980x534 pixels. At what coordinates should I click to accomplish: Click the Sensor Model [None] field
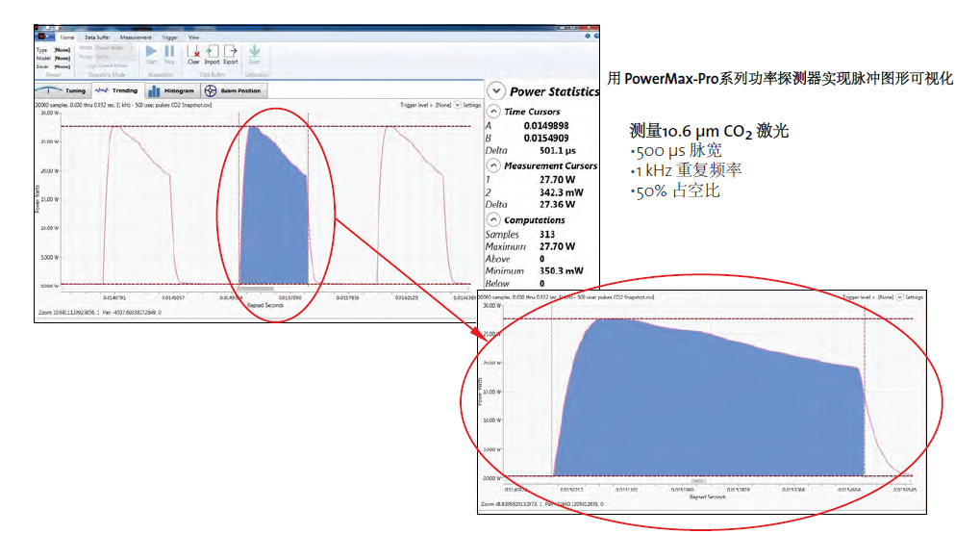62,58
